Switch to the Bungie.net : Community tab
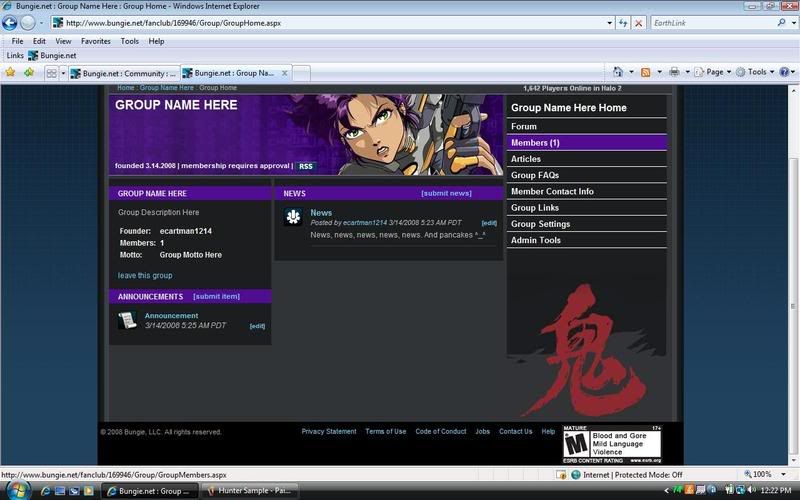The width and height of the screenshot is (800, 500). coord(123,73)
